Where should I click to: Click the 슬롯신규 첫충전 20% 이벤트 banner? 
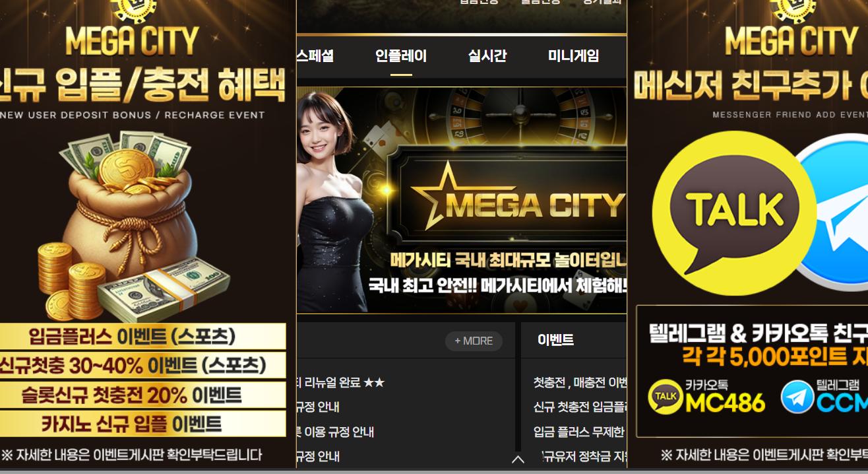pyautogui.click(x=143, y=394)
